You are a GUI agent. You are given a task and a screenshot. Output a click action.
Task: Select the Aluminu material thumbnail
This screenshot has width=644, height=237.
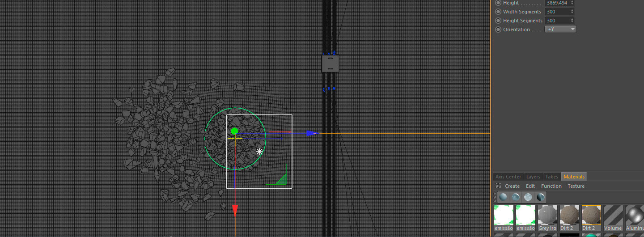pos(635,218)
